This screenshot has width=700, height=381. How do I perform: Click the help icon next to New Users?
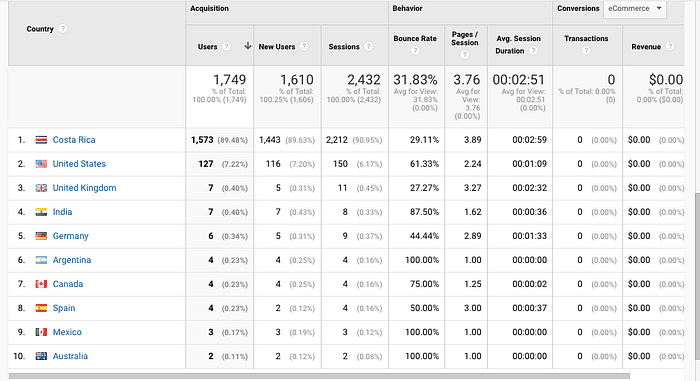(x=304, y=46)
